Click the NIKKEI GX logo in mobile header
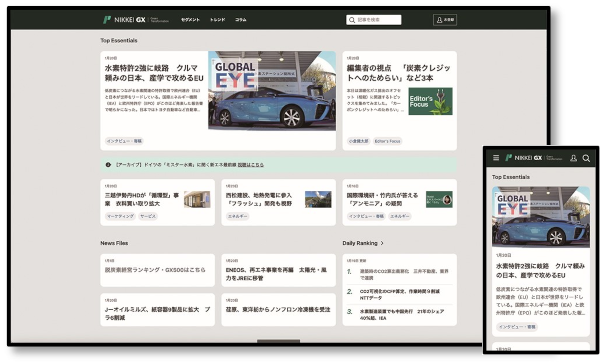Viewport: 600px width, 364px height. click(x=534, y=158)
